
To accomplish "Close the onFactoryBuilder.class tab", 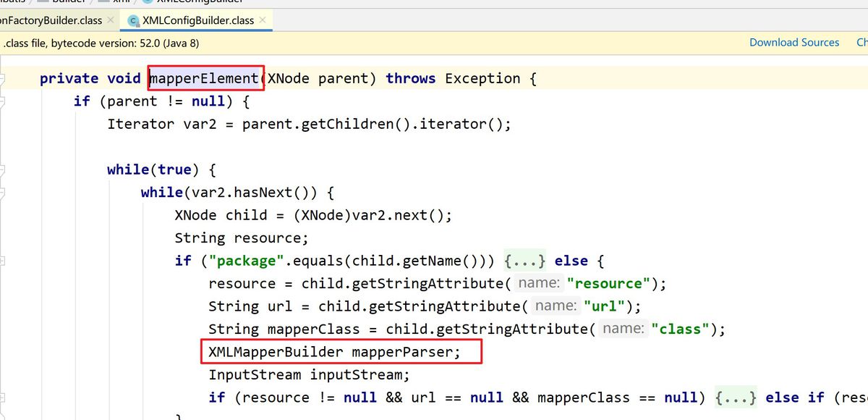I will coord(111,20).
